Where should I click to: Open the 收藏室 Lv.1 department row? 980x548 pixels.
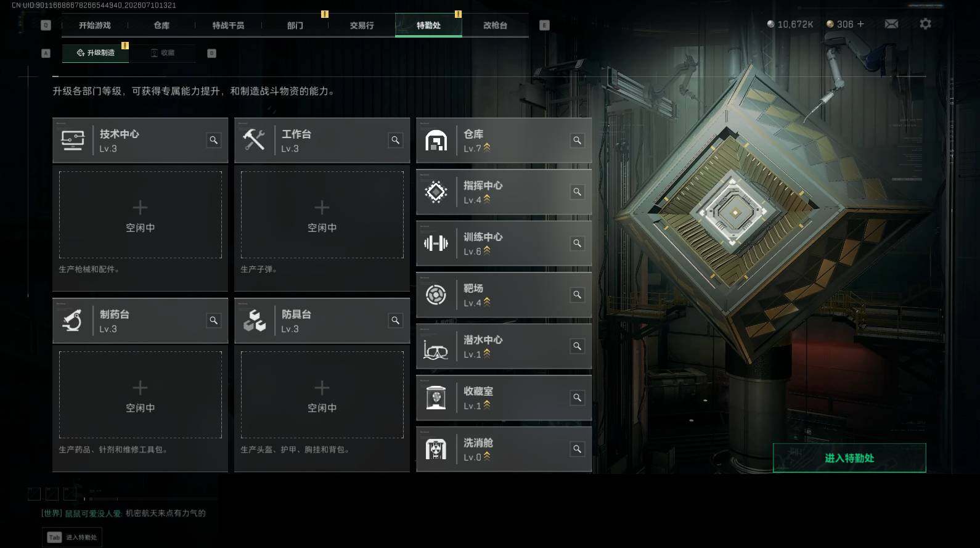click(x=504, y=398)
